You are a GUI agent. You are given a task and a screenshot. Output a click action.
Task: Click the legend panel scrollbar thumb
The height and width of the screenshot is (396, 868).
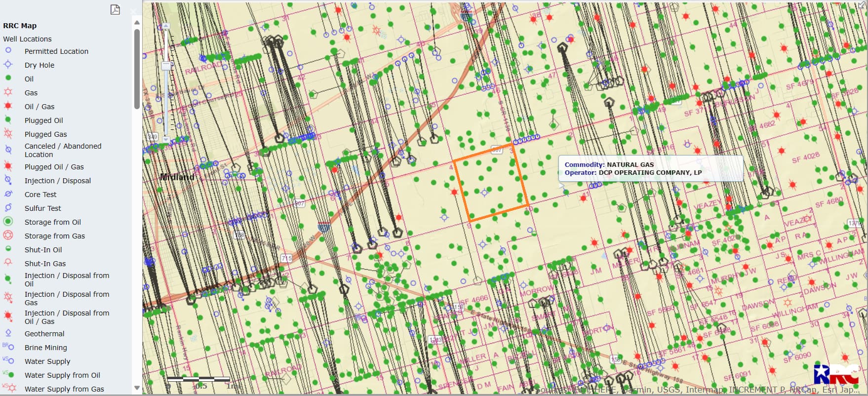[137, 69]
